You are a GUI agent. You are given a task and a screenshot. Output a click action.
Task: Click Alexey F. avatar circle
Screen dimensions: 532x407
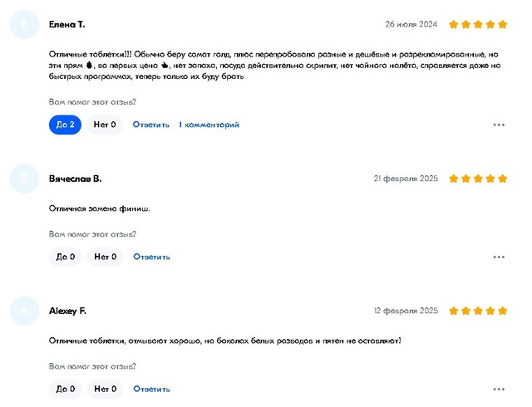coord(24,311)
